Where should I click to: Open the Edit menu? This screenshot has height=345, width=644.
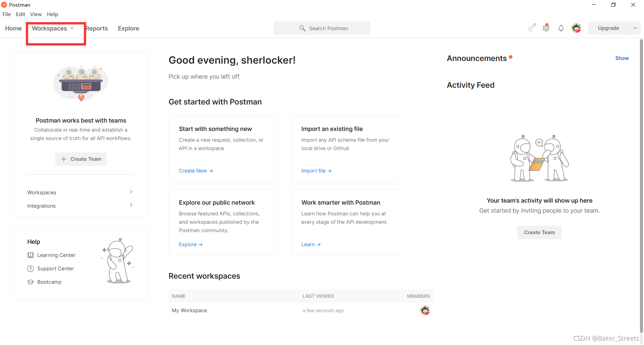[20, 14]
